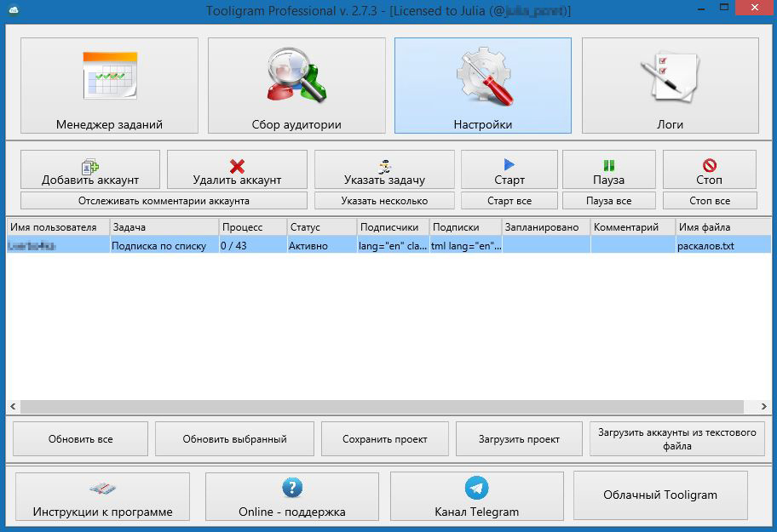The height and width of the screenshot is (532, 777).
Task: Switch to the Логи tab
Action: (670, 86)
